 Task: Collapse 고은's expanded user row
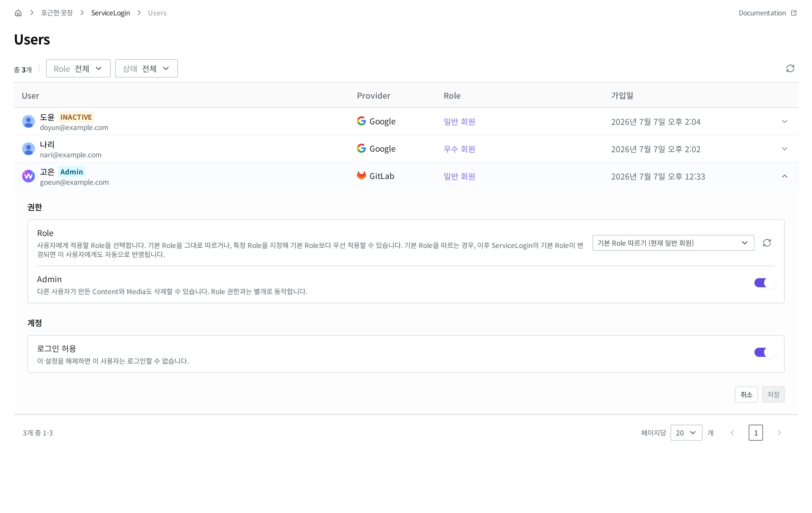[784, 176]
